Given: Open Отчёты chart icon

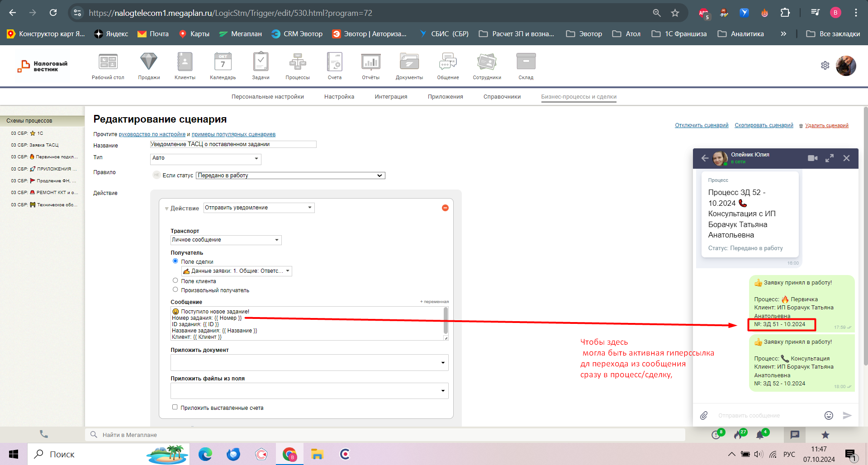Looking at the screenshot, I should tap(370, 62).
